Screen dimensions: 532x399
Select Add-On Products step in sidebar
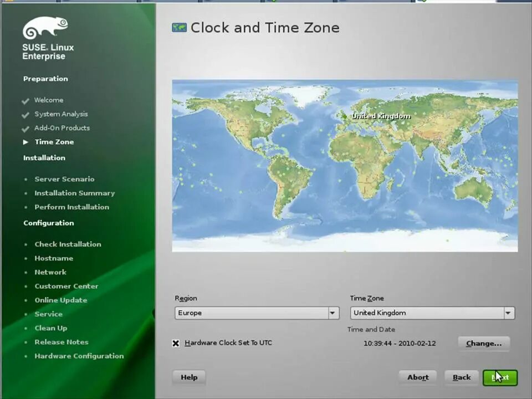coord(62,128)
